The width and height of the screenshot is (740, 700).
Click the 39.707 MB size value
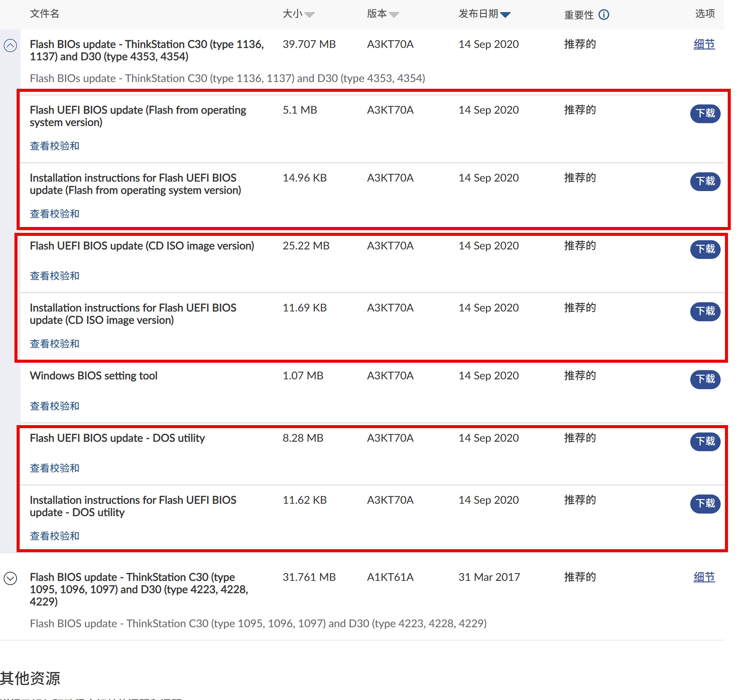309,44
